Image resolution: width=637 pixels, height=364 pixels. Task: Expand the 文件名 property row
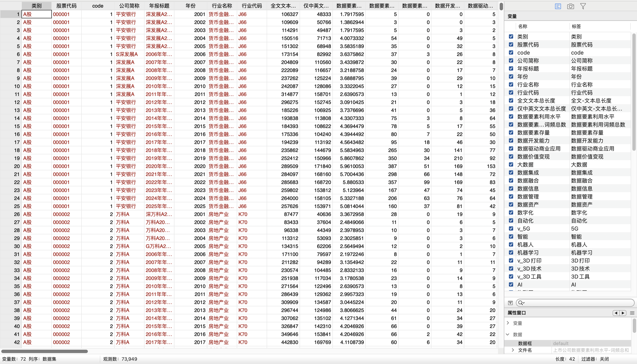coord(513,350)
